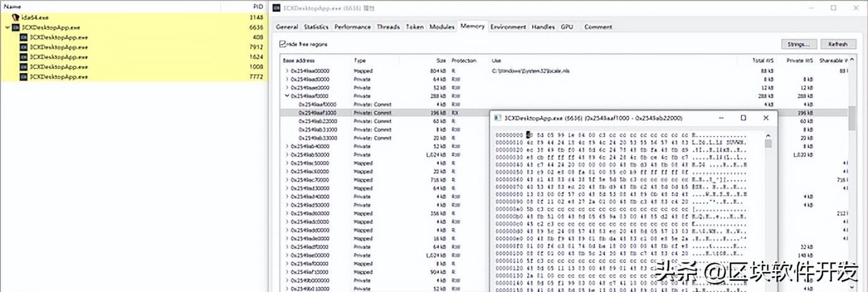Select the first byte in hex dump
This screenshot has height=292, width=868.
pyautogui.click(x=530, y=135)
